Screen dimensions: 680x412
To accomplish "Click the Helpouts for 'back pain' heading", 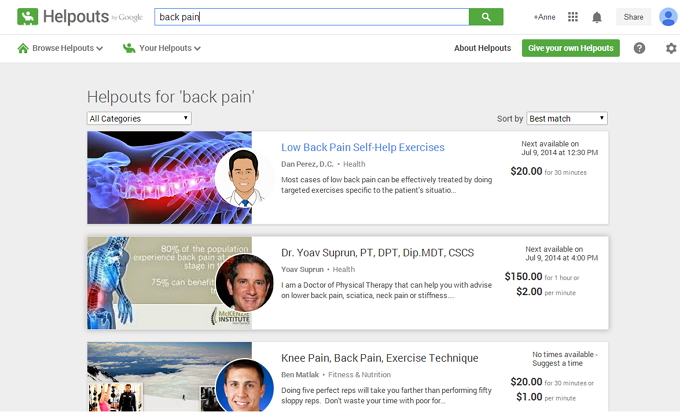I will tap(171, 97).
